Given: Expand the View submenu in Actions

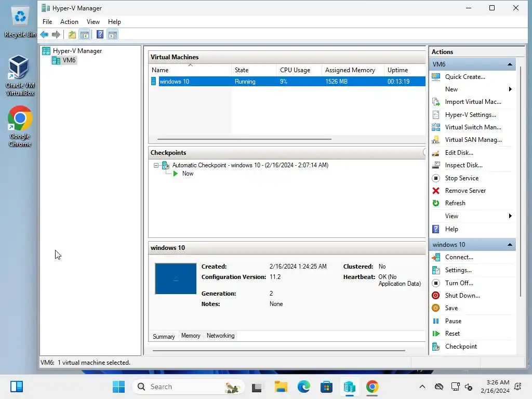Looking at the screenshot, I should [510, 216].
